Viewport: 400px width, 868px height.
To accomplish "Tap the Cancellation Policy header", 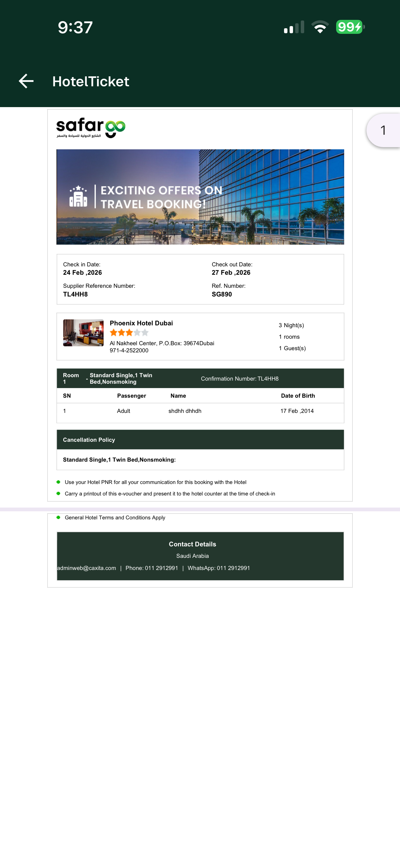I will pyautogui.click(x=89, y=440).
